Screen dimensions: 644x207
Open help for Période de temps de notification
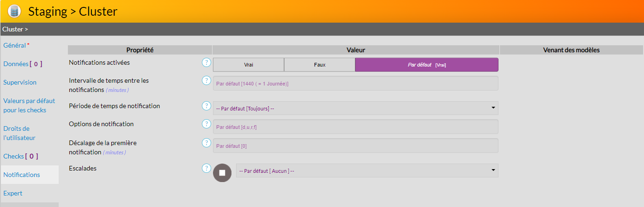(x=206, y=106)
